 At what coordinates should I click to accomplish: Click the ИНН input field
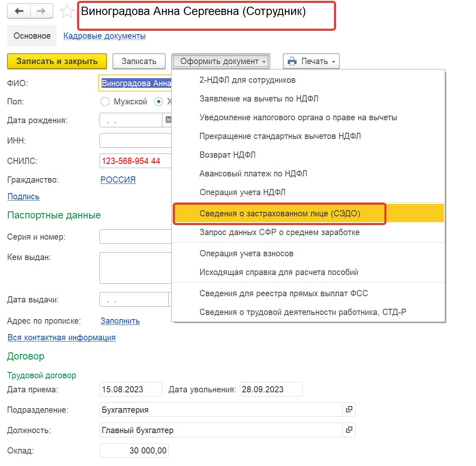(136, 141)
